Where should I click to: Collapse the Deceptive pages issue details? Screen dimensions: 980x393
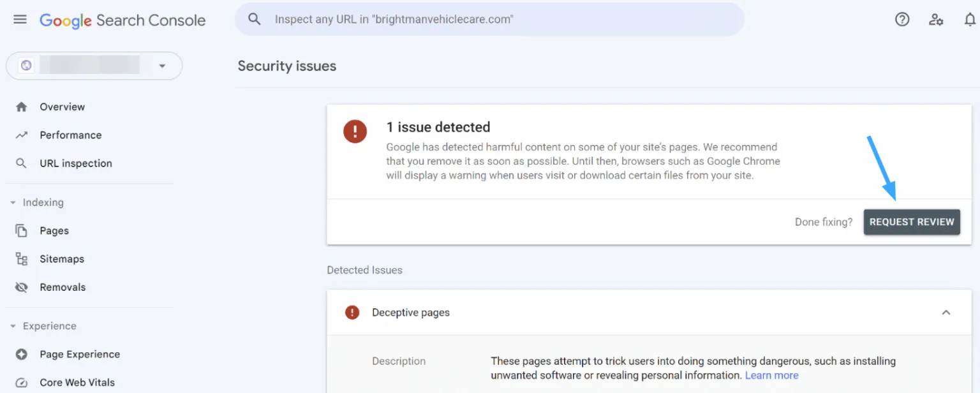coord(946,312)
